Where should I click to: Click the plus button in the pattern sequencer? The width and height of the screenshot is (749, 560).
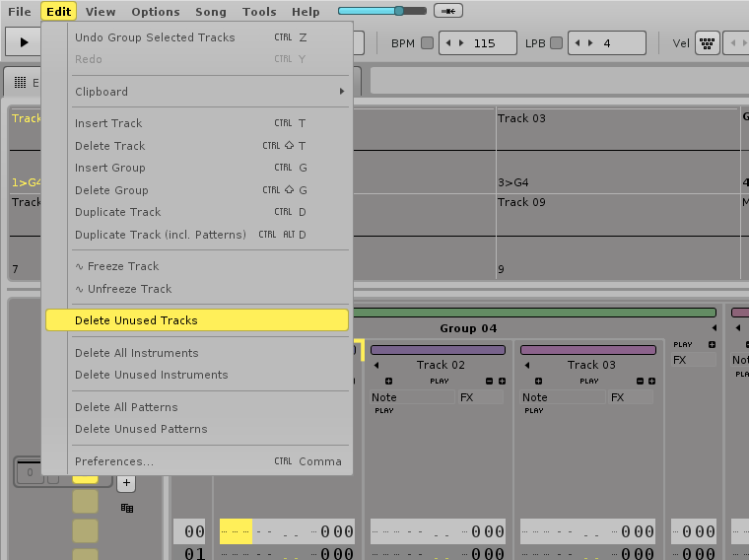126,482
